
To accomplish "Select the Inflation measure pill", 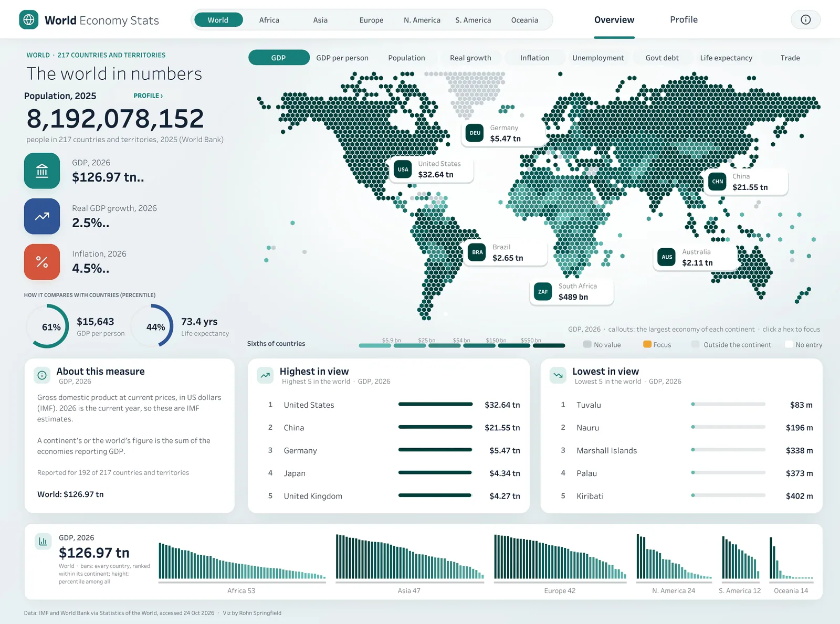I will (534, 58).
